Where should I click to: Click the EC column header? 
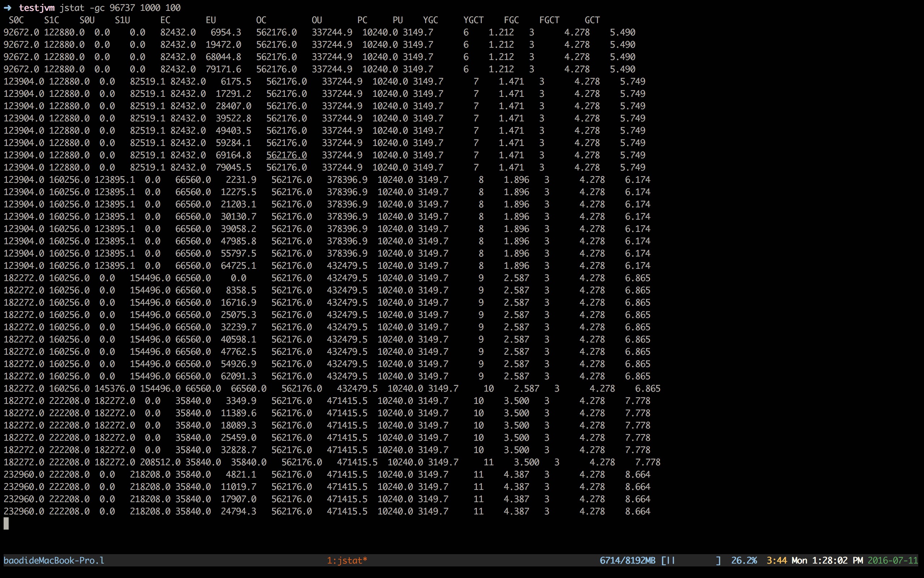[165, 20]
